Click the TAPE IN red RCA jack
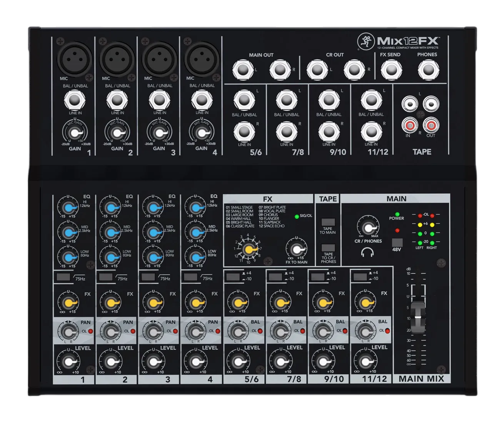 [x=410, y=125]
